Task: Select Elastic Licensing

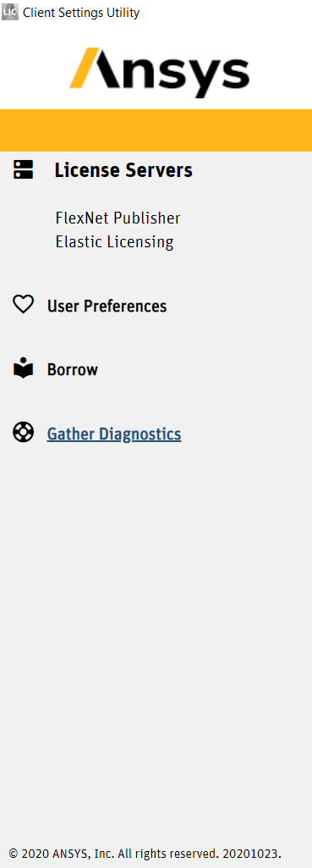Action: [114, 242]
